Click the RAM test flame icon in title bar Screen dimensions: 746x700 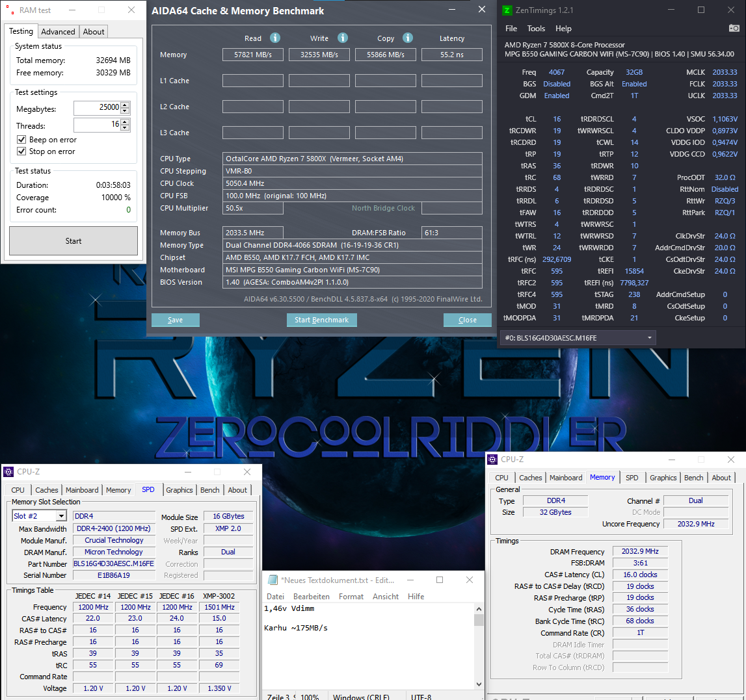(x=9, y=10)
